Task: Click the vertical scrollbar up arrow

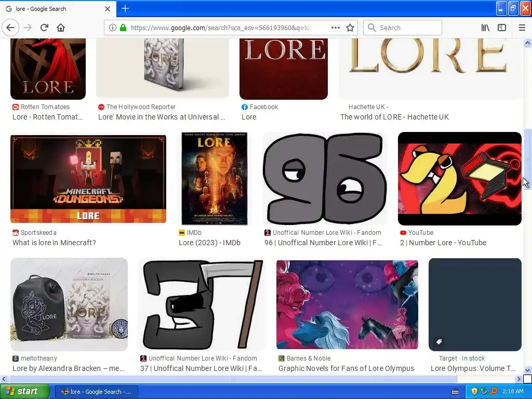Action: (x=527, y=43)
